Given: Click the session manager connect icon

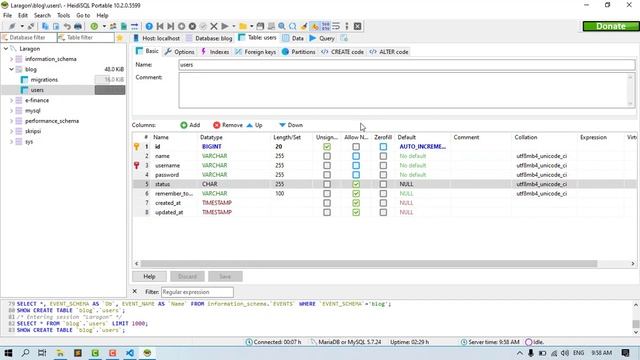Looking at the screenshot, I should (x=12, y=26).
